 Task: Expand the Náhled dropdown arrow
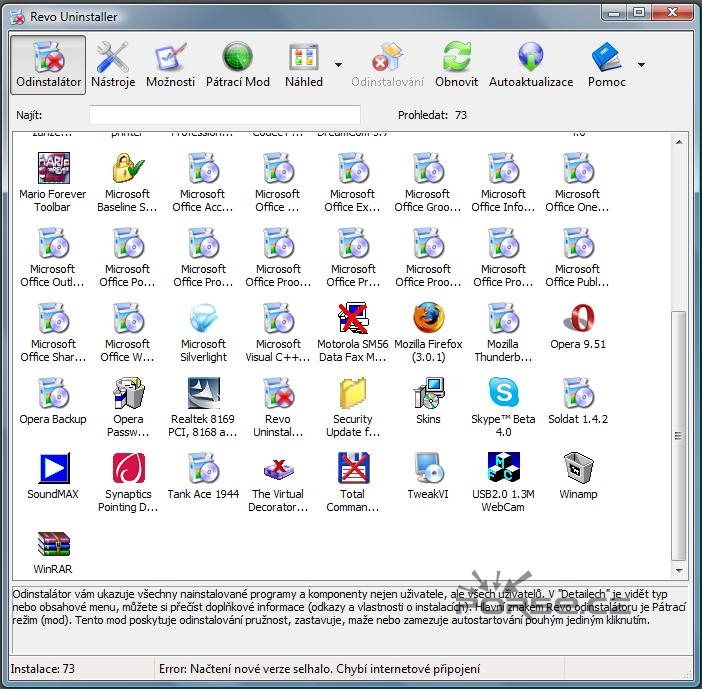click(338, 65)
